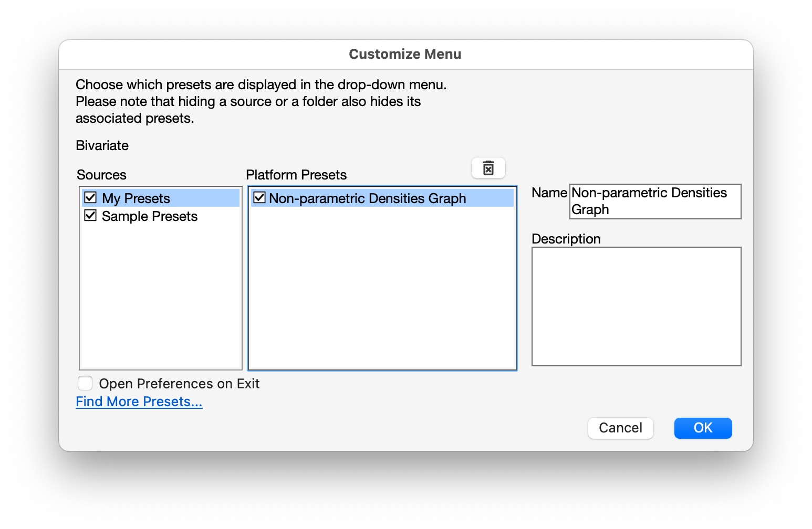812x529 pixels.
Task: Click the Sources column heading label
Action: point(101,174)
